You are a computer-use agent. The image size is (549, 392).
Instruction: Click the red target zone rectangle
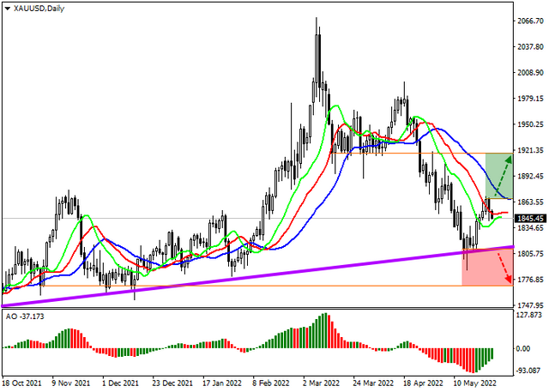[x=488, y=268]
